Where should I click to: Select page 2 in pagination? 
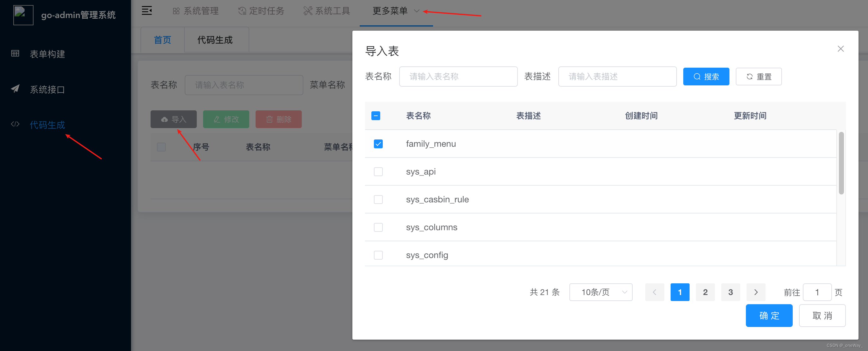pos(705,292)
